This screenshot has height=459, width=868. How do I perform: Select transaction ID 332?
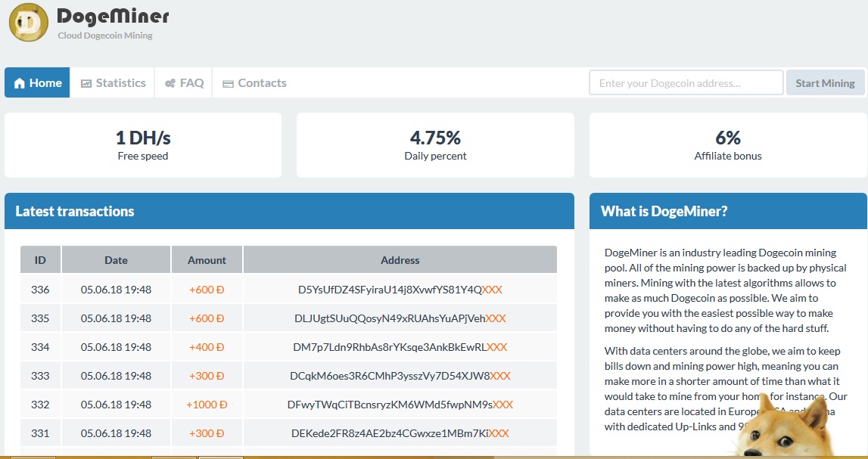40,405
